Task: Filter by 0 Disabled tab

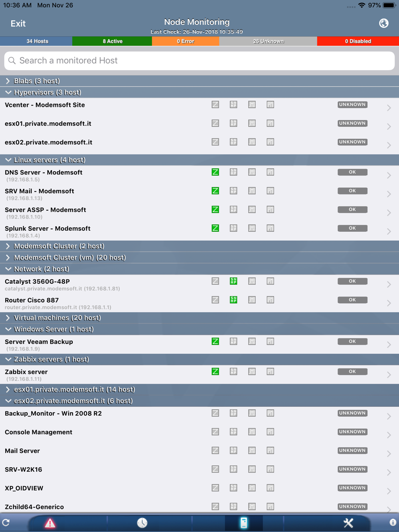Action: [x=358, y=41]
